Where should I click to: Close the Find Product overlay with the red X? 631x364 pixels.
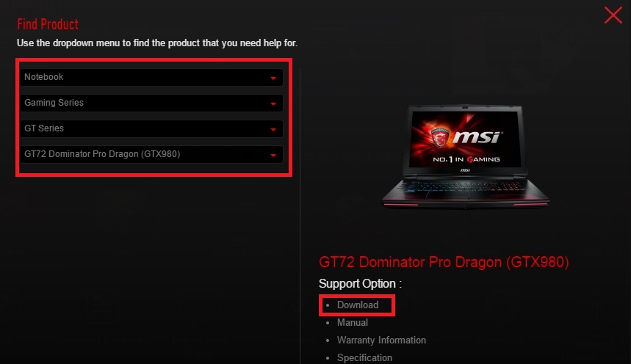pyautogui.click(x=613, y=15)
